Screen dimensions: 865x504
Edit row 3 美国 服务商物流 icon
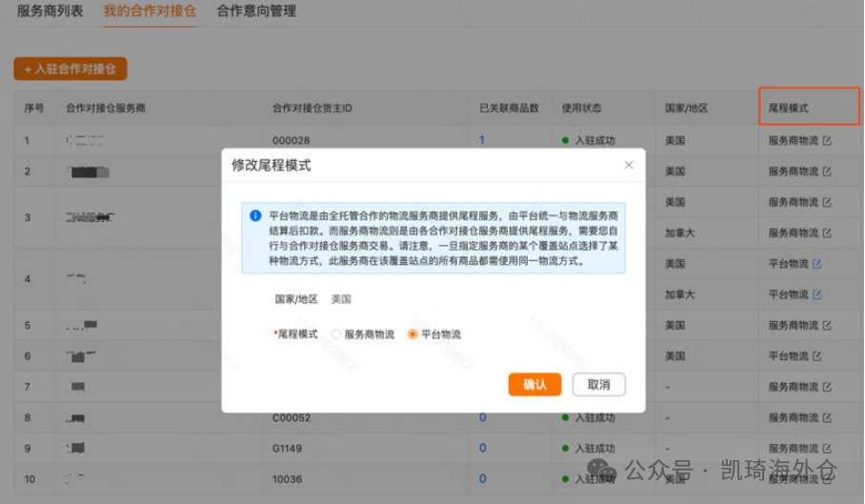[826, 202]
